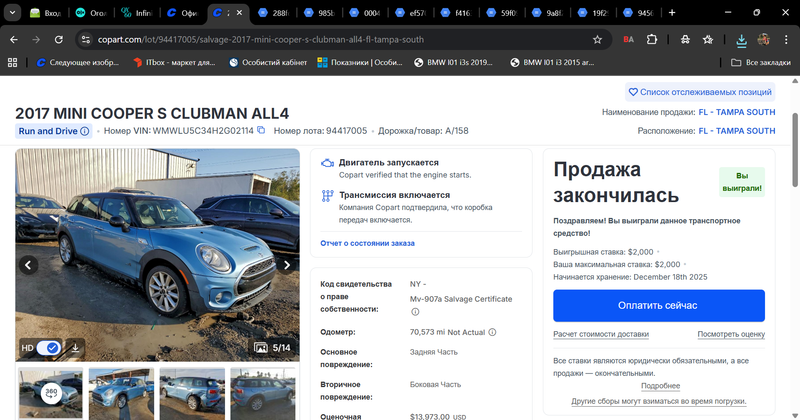Open the browser profile avatar
This screenshot has width=800, height=420.
tap(763, 40)
